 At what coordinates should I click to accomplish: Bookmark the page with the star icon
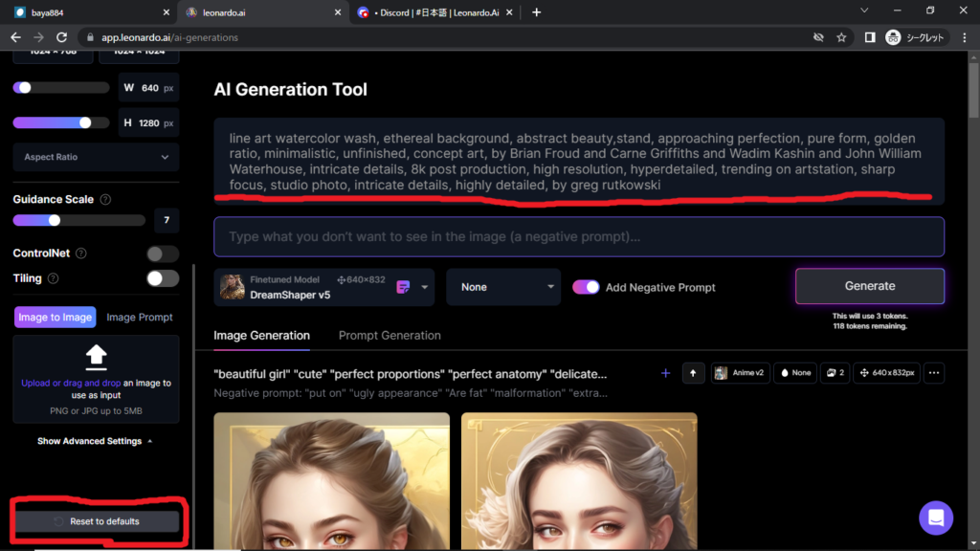pyautogui.click(x=841, y=37)
